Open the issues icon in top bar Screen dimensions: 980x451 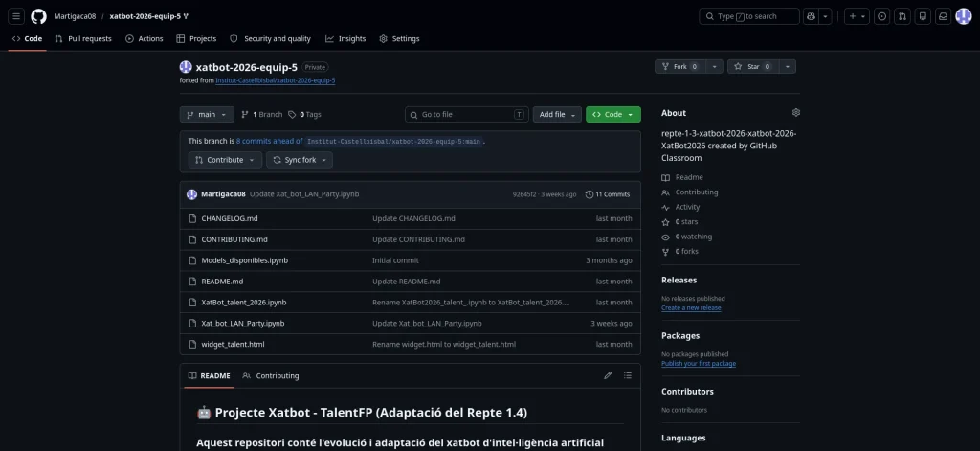pyautogui.click(x=881, y=16)
